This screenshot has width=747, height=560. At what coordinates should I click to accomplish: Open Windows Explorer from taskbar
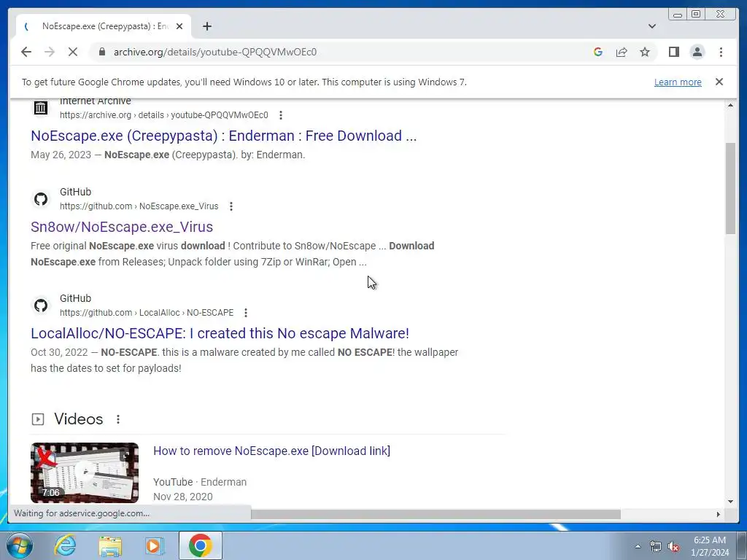click(110, 545)
